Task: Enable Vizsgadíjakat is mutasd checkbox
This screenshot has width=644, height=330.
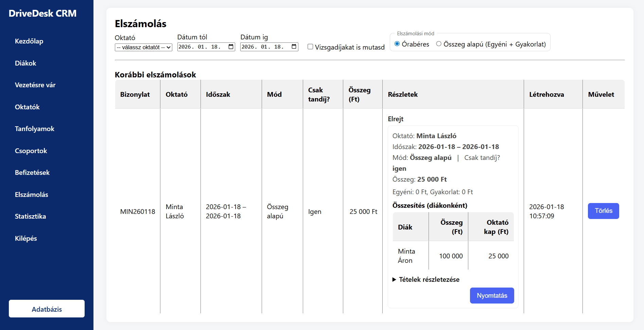Action: (310, 47)
